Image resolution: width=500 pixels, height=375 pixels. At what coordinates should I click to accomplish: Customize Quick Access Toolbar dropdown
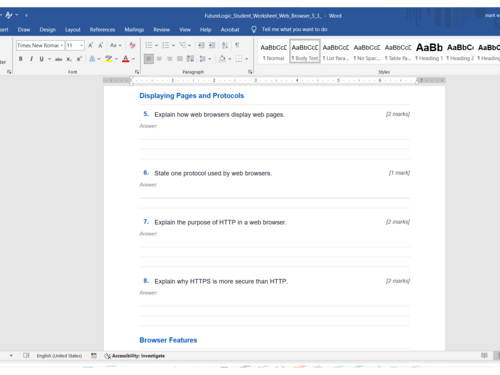(26, 15)
